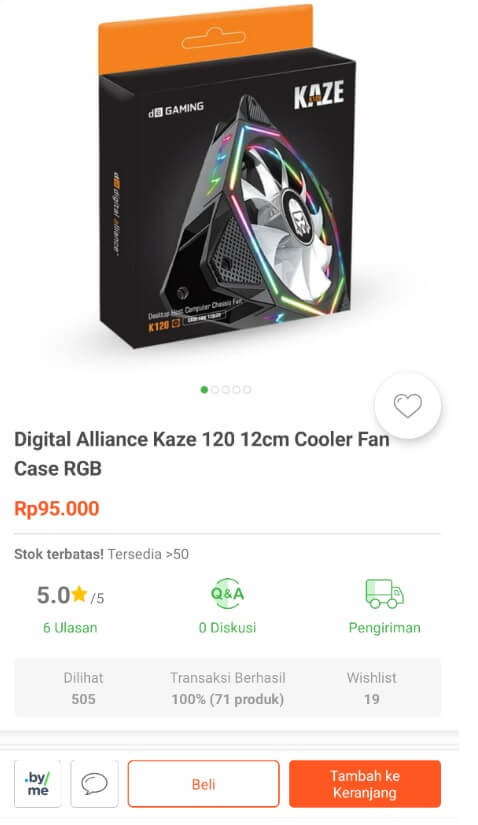Click the Q&A discussion icon
Screen dimensions: 478x825
tap(227, 593)
